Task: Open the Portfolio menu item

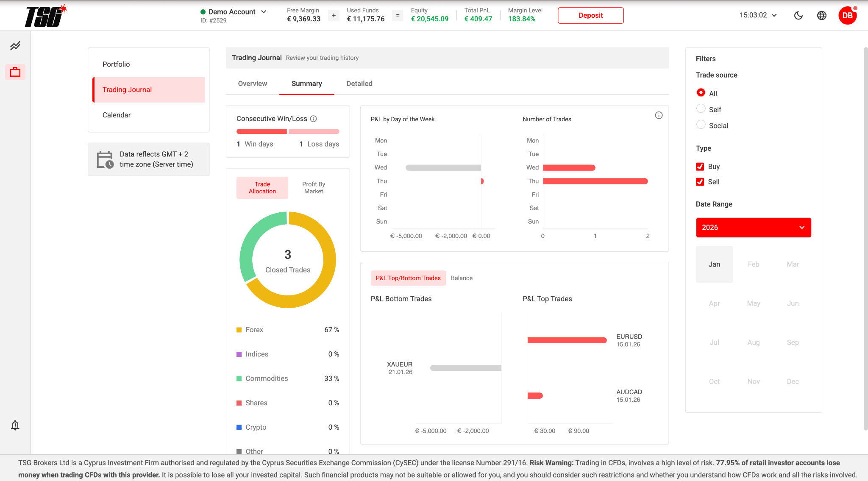Action: 149,64
